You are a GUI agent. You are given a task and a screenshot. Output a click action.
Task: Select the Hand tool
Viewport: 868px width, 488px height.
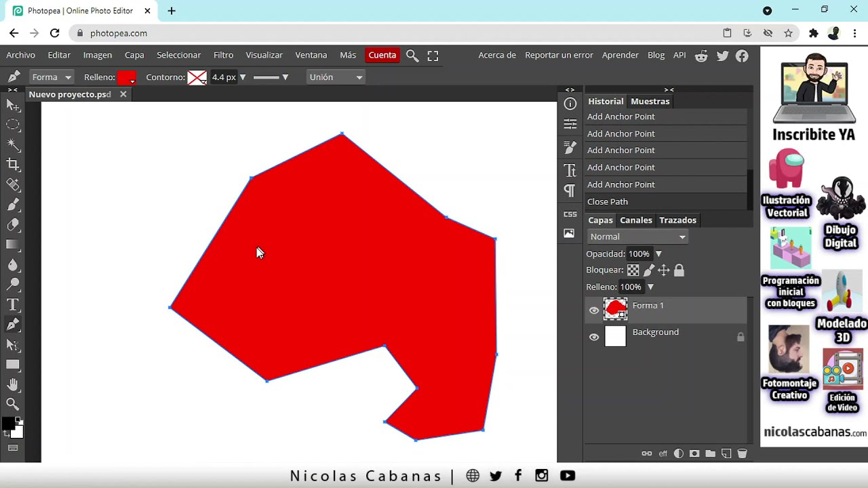pos(13,384)
